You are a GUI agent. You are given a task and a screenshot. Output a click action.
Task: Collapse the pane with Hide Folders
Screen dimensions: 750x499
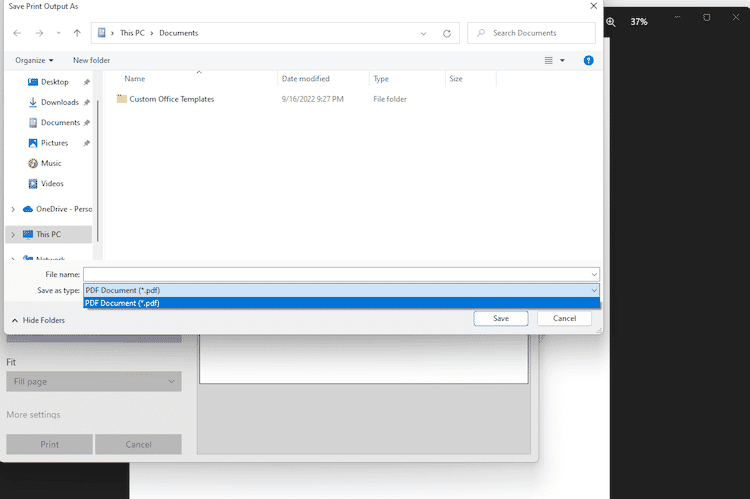(38, 320)
